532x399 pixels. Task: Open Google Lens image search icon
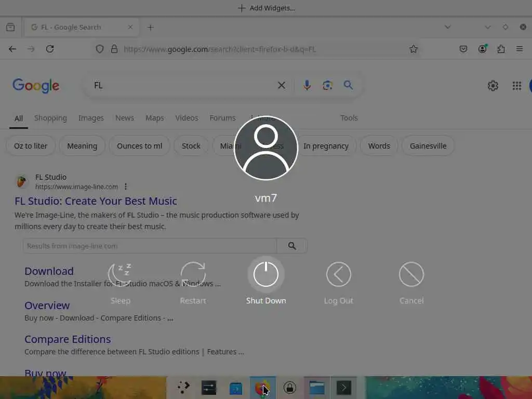(327, 85)
